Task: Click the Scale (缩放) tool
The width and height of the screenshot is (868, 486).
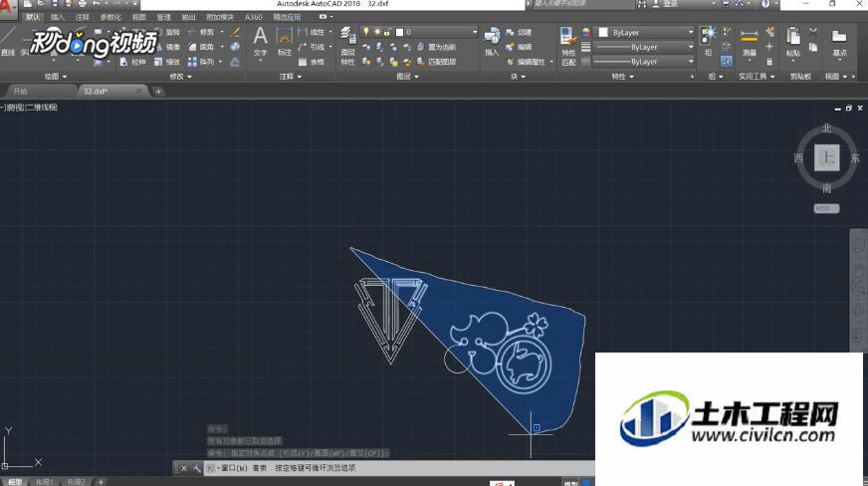Action: point(168,62)
